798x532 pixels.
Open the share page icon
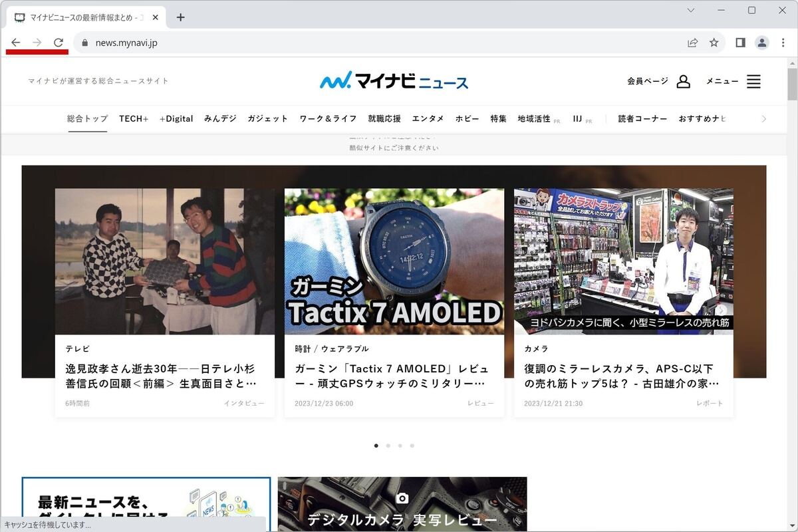point(693,43)
